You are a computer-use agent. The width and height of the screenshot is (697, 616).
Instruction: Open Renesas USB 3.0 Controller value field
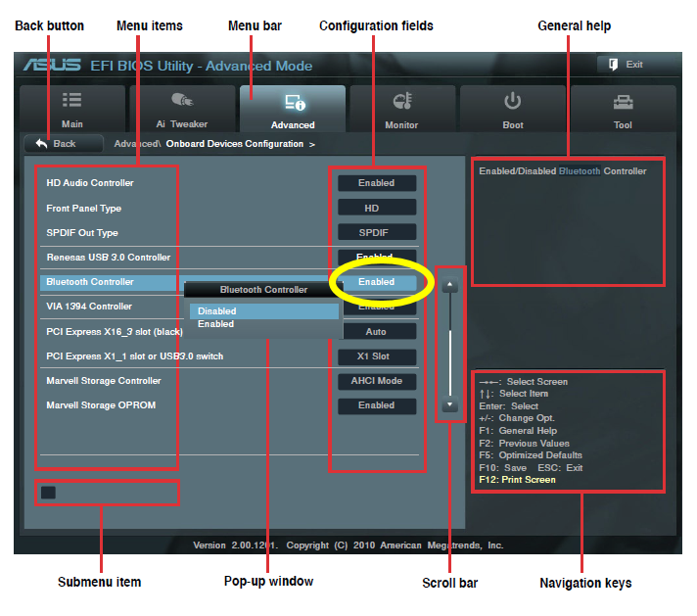pos(377,257)
